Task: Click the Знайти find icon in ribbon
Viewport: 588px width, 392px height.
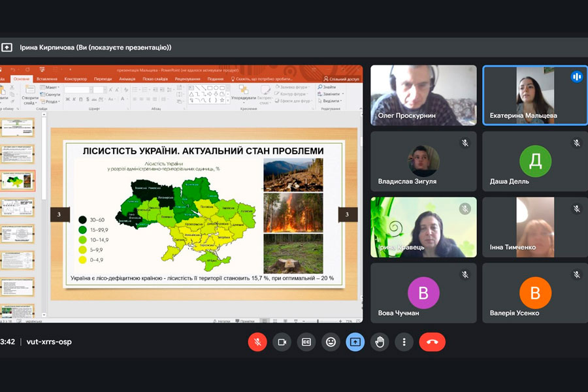Action: 320,87
